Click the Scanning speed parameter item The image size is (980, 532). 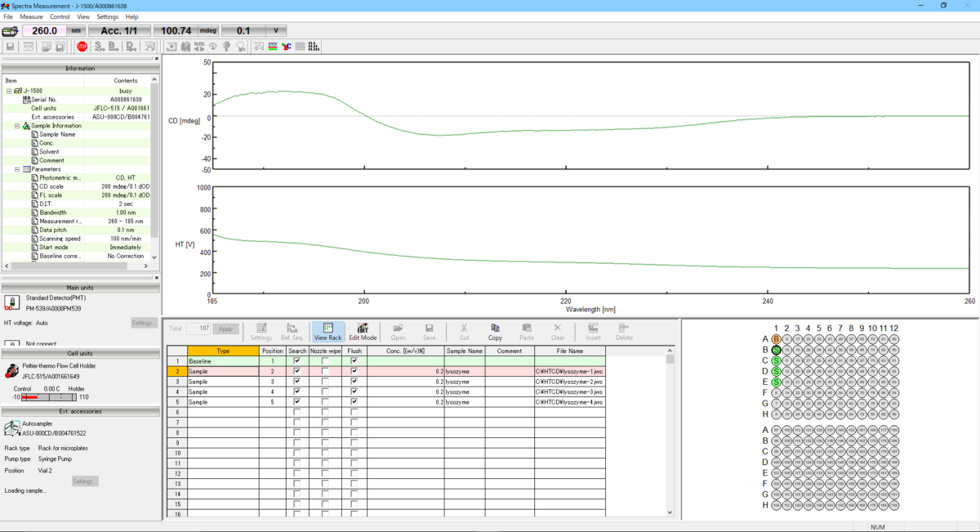[x=60, y=239]
